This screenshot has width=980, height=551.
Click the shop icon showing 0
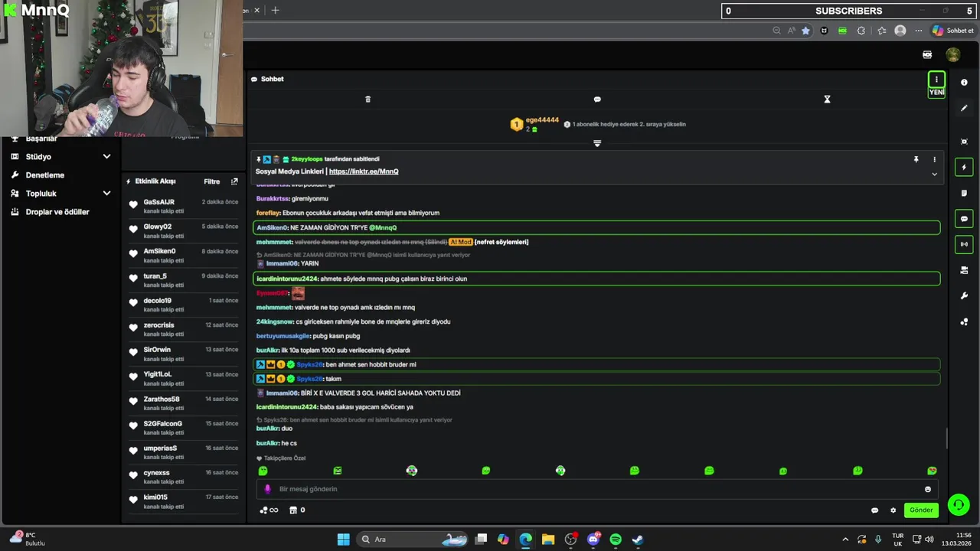[x=297, y=510]
